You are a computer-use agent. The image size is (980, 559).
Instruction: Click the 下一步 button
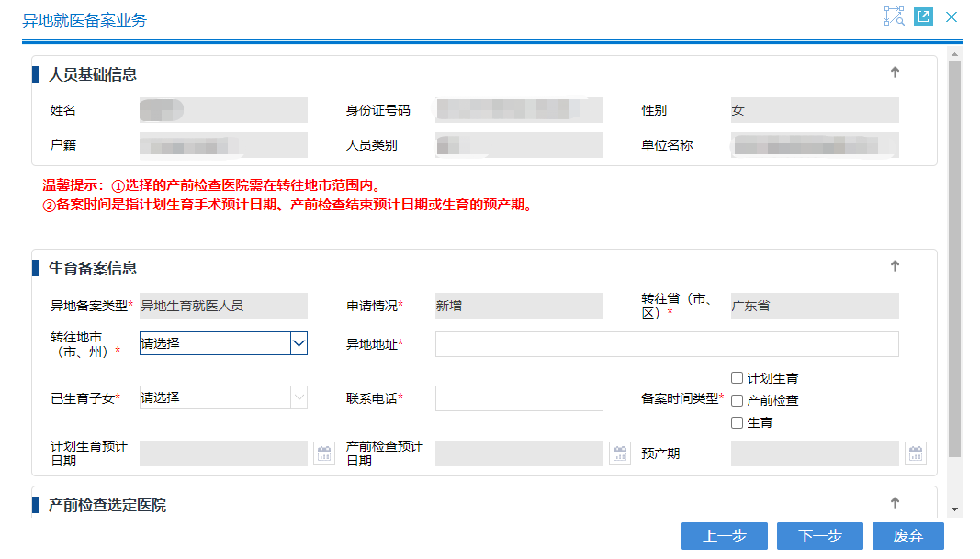(x=819, y=536)
